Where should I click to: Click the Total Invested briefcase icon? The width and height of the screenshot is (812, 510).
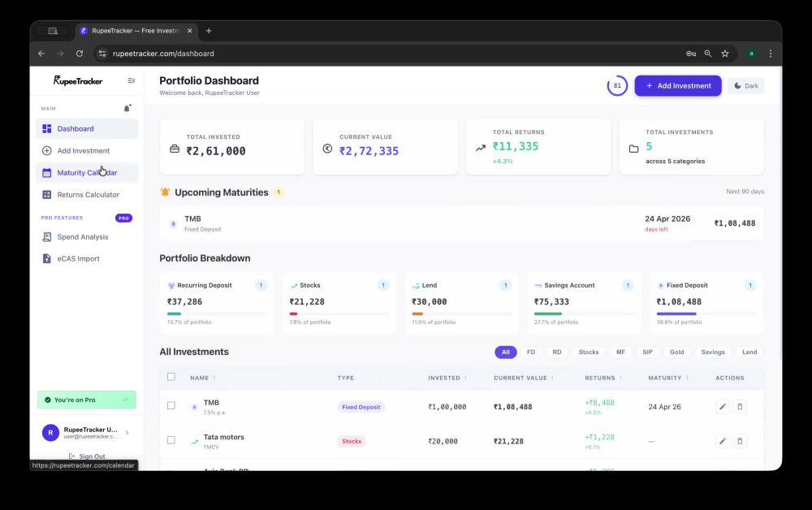(175, 149)
